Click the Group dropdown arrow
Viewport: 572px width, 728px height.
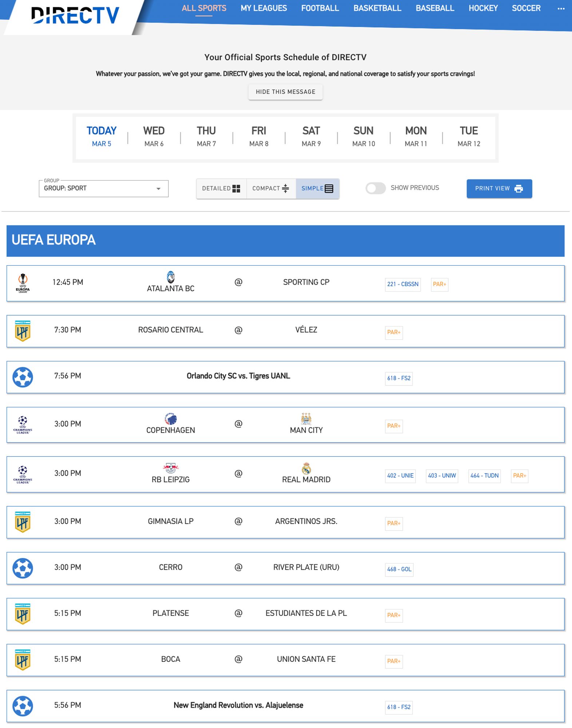[158, 189]
